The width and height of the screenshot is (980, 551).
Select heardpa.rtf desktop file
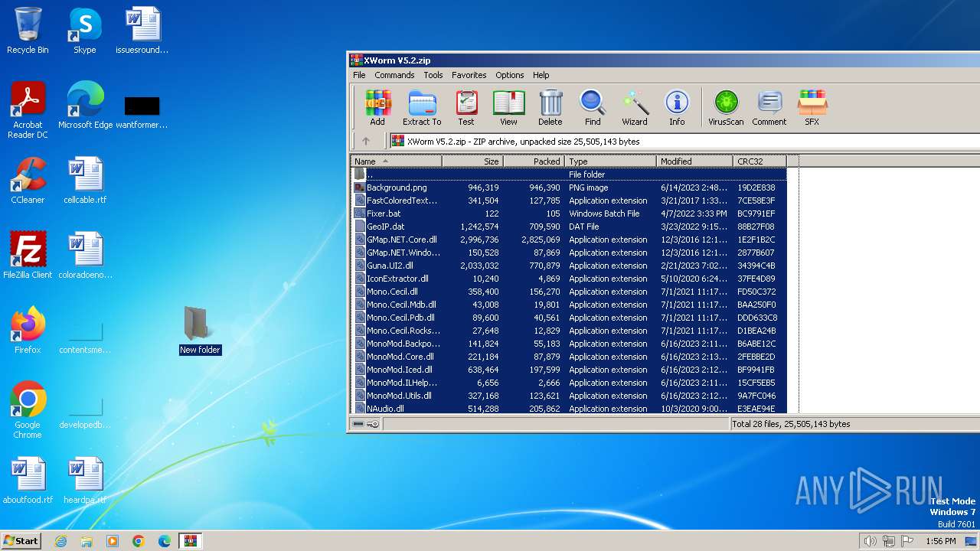click(85, 481)
